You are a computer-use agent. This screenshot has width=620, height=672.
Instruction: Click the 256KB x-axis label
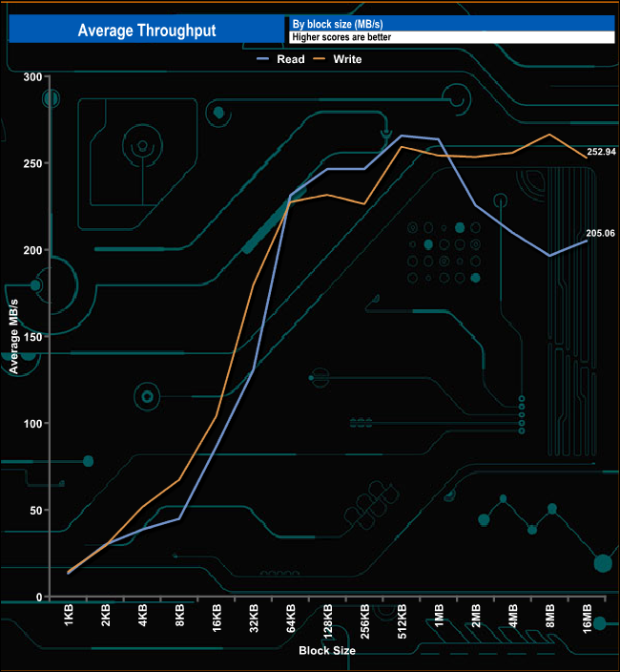pos(364,621)
